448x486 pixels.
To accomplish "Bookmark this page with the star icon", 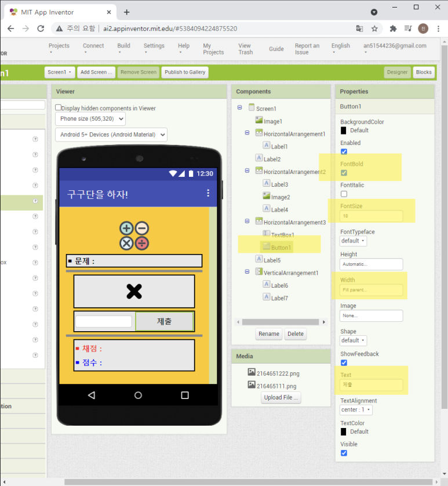I will tap(374, 29).
